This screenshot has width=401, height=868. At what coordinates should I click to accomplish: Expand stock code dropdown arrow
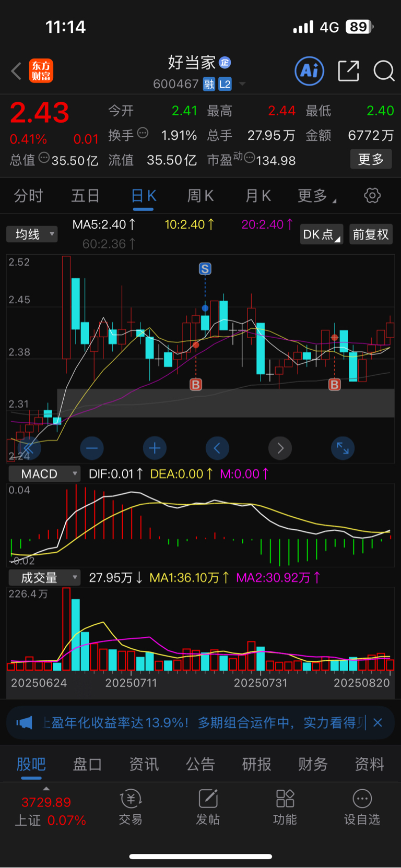pos(242,84)
